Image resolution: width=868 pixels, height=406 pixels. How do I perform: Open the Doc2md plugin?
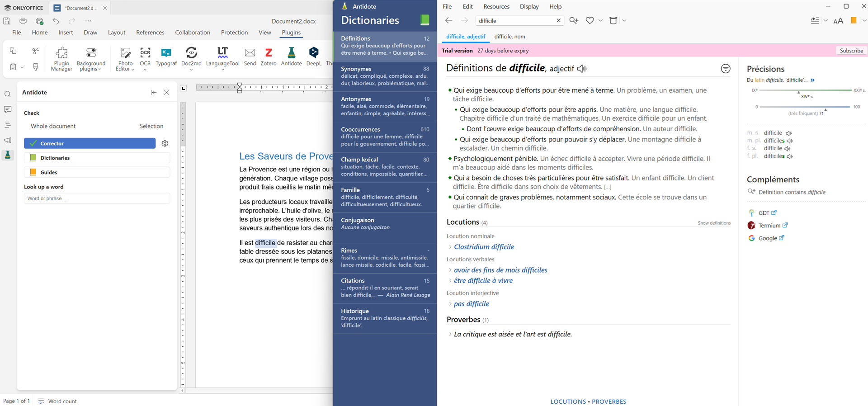tap(191, 59)
